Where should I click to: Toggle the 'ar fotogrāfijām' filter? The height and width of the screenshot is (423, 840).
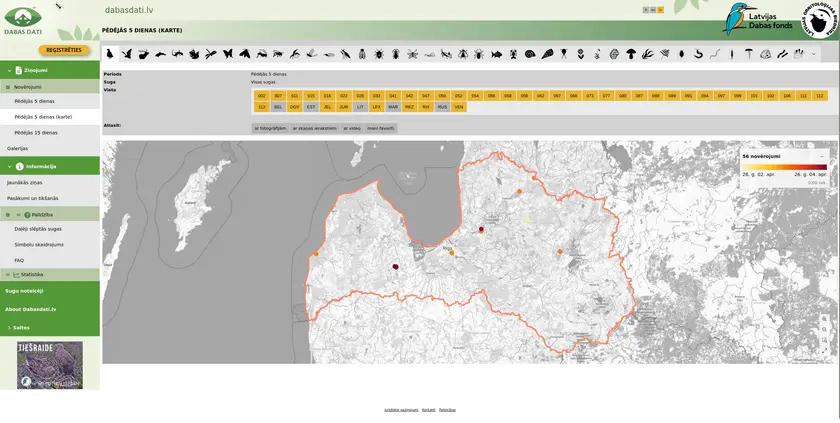coord(270,128)
